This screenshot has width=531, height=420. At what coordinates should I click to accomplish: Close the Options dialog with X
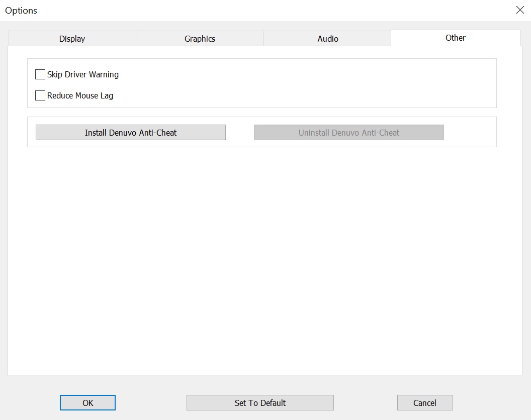point(520,10)
